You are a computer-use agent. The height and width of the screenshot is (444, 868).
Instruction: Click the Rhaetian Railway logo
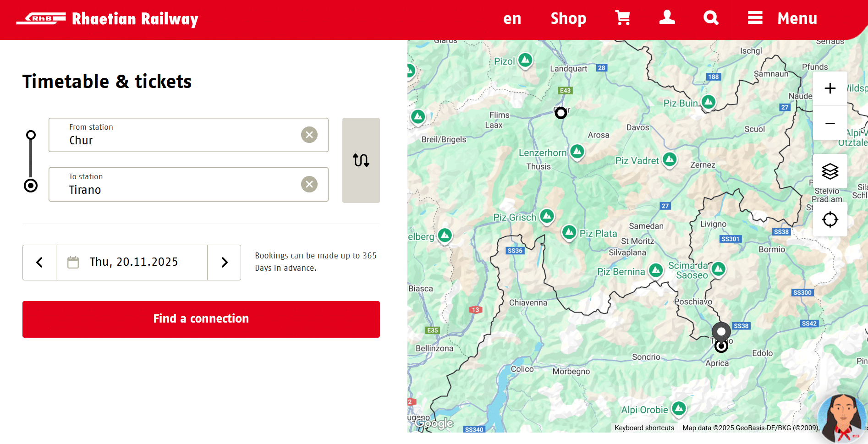(107, 19)
